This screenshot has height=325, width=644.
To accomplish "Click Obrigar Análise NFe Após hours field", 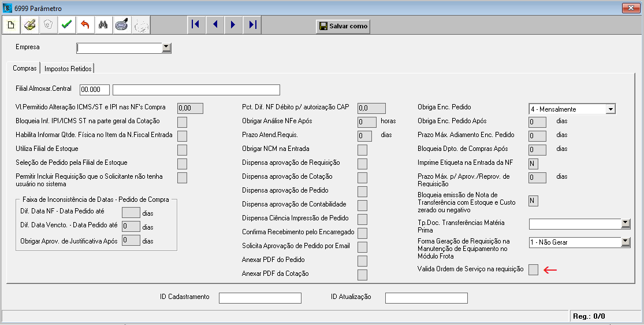I will coord(367,122).
